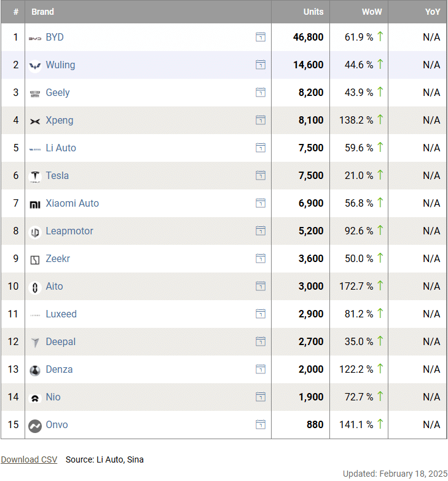Click the Leapmotor logo icon
This screenshot has height=481, width=448.
pos(35,232)
